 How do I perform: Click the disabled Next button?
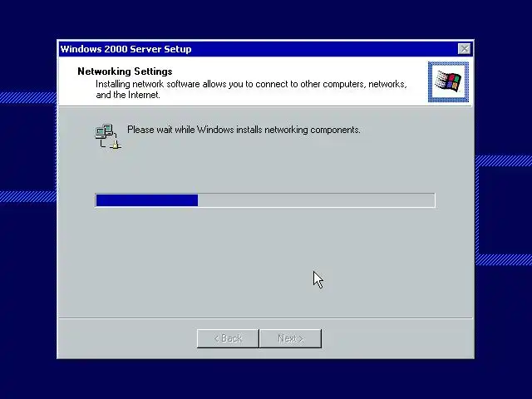click(290, 338)
